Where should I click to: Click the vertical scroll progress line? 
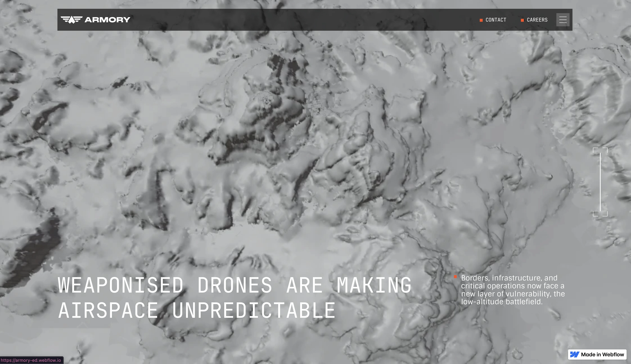click(x=600, y=182)
